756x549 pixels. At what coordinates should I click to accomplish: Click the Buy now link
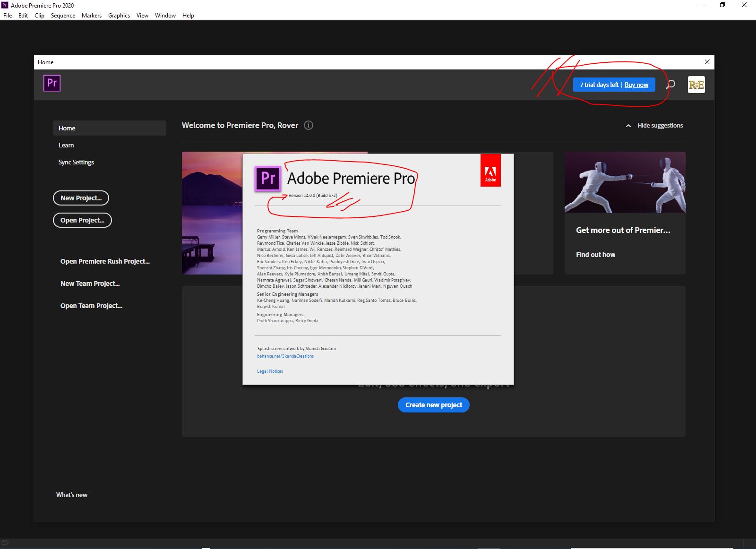click(636, 85)
